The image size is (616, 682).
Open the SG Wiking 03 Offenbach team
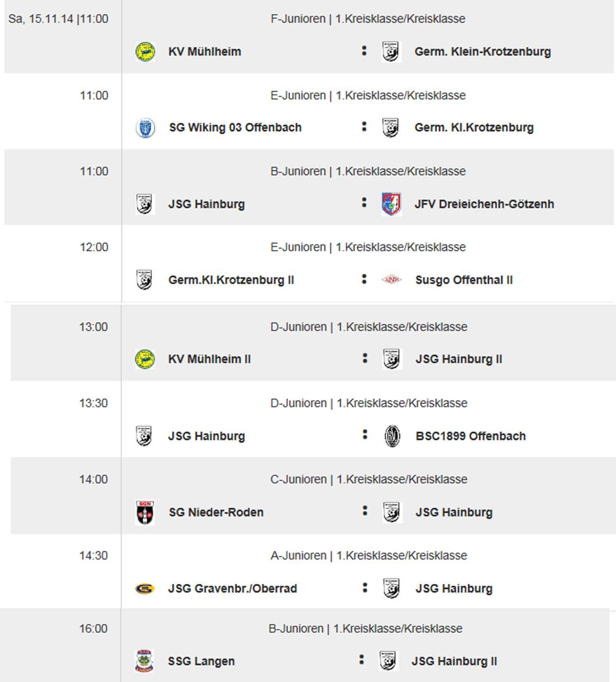[x=235, y=127]
